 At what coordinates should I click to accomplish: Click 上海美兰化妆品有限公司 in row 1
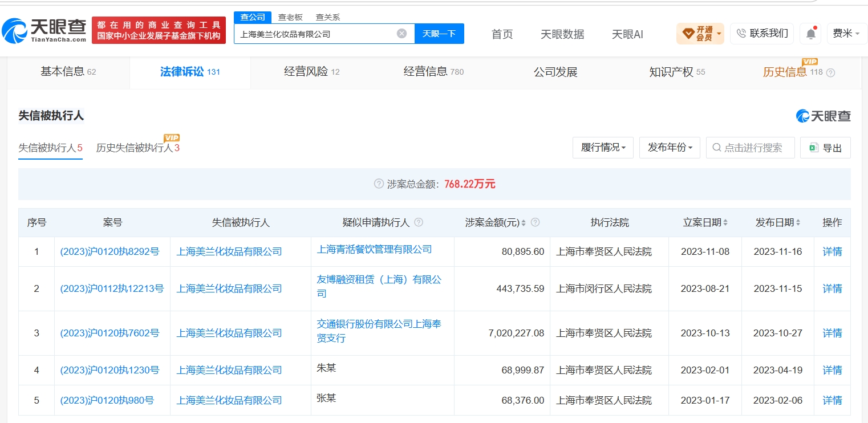tap(229, 251)
